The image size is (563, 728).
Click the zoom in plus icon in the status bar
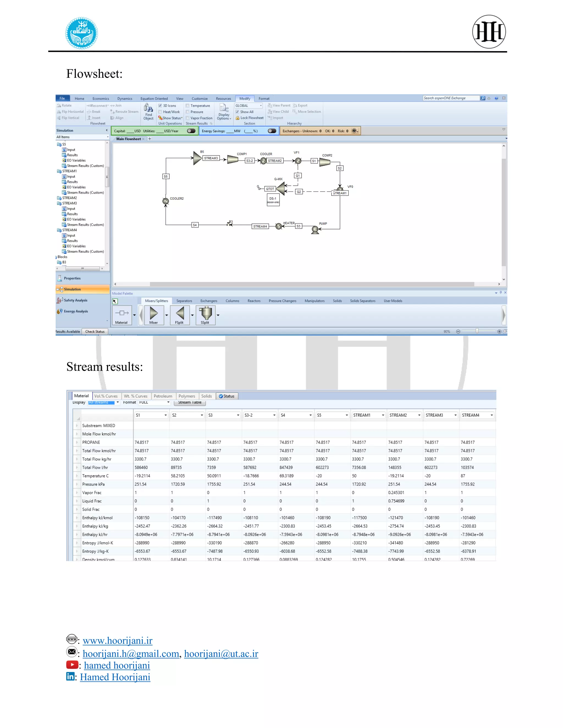pos(499,332)
